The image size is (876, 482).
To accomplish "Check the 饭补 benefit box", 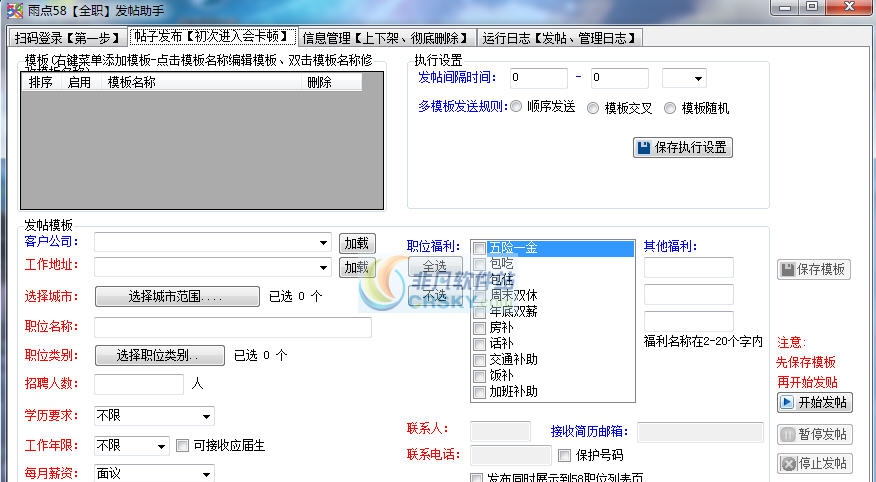I will [479, 376].
